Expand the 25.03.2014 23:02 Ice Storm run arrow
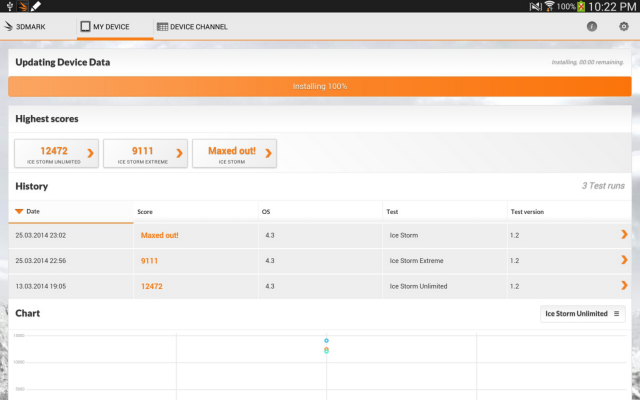Screen dimensions: 640x400 (x=624, y=234)
